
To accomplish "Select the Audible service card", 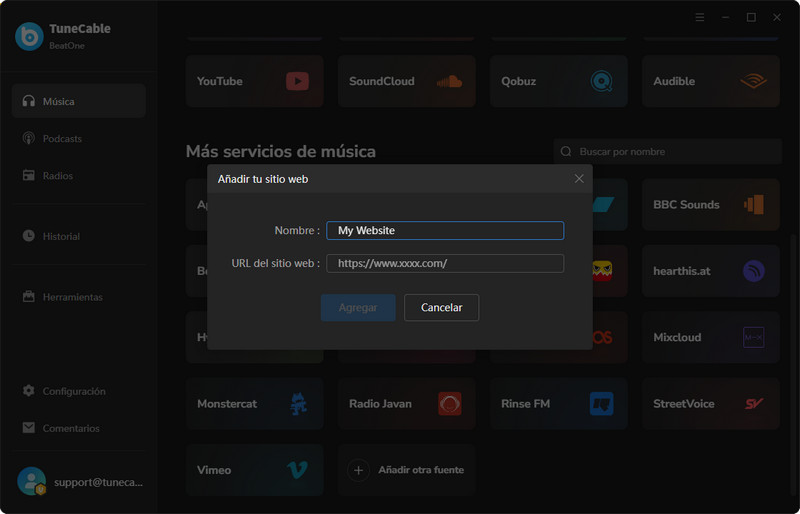I will tap(711, 81).
